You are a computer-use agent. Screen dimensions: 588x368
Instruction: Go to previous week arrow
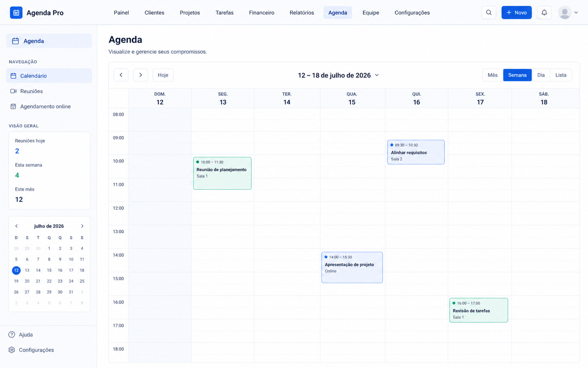[x=121, y=75]
